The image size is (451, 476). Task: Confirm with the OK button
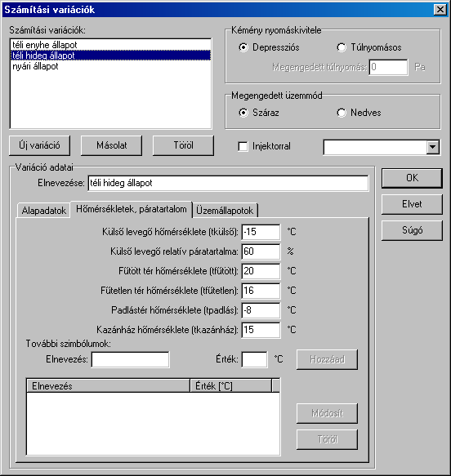(x=412, y=178)
